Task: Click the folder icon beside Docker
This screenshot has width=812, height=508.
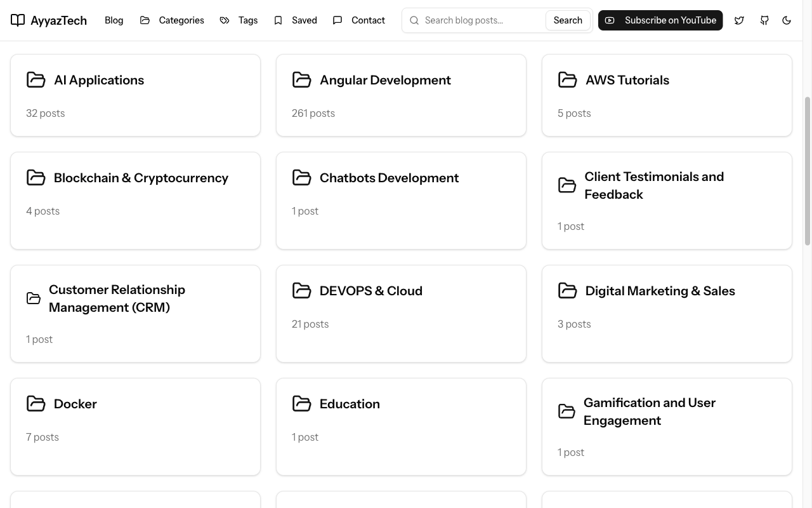Action: tap(36, 404)
